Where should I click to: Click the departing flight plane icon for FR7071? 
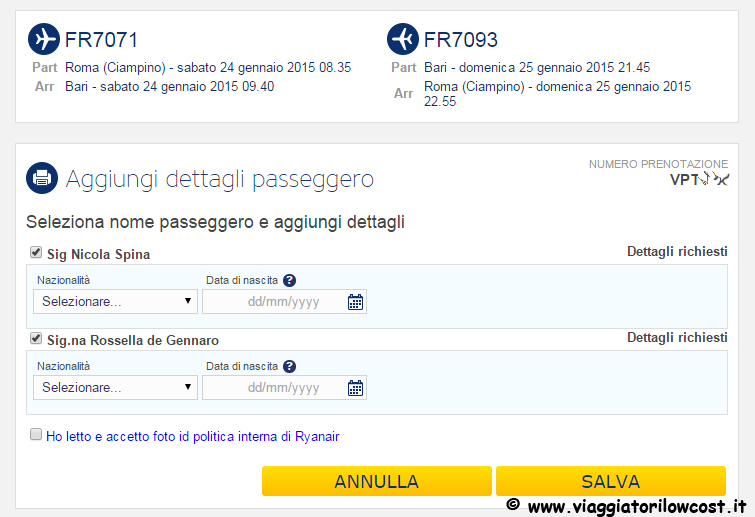[44, 39]
